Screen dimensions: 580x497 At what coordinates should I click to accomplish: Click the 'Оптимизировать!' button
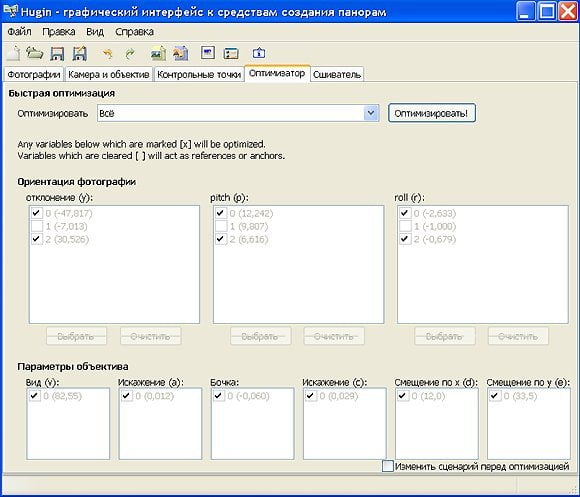(x=431, y=113)
